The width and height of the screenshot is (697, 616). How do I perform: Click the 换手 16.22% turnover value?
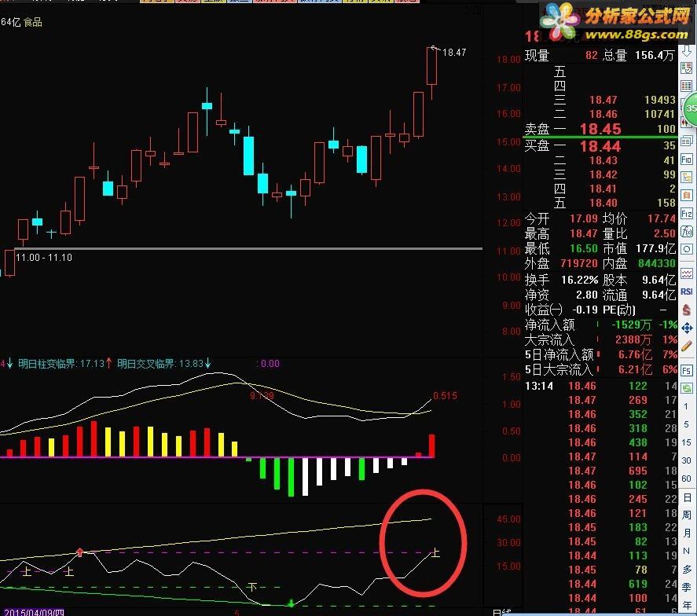click(580, 280)
